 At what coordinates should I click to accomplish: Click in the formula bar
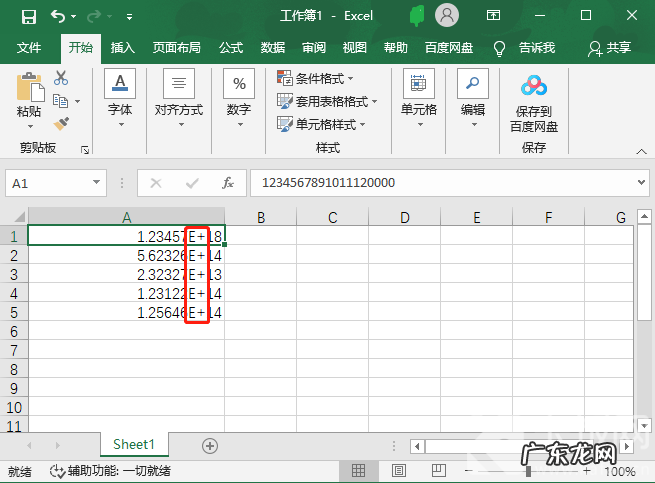pyautogui.click(x=443, y=183)
